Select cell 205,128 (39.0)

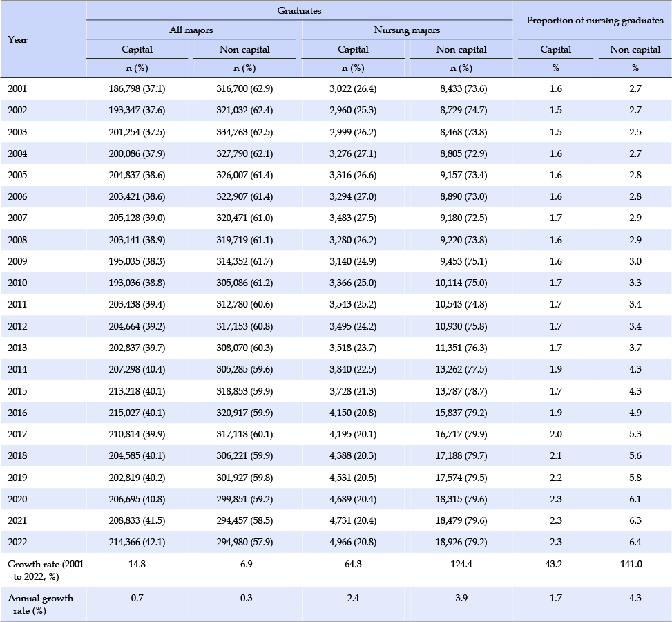(137, 218)
